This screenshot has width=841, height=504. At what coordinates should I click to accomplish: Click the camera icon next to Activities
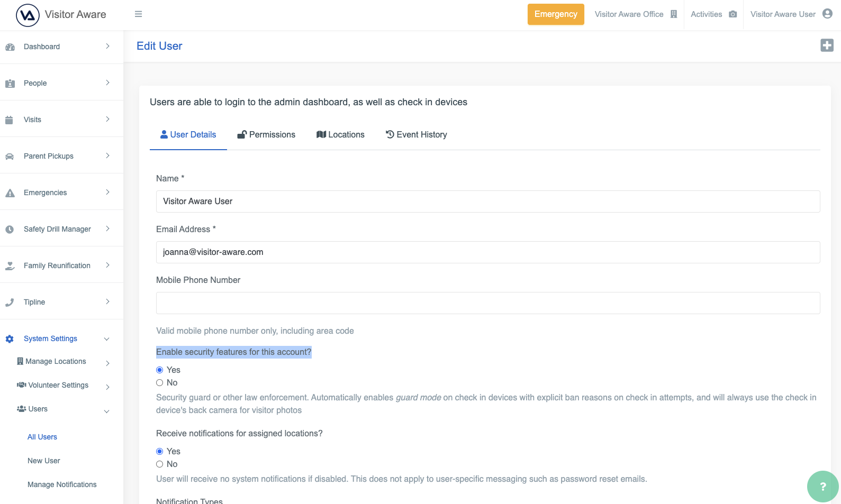pos(733,14)
